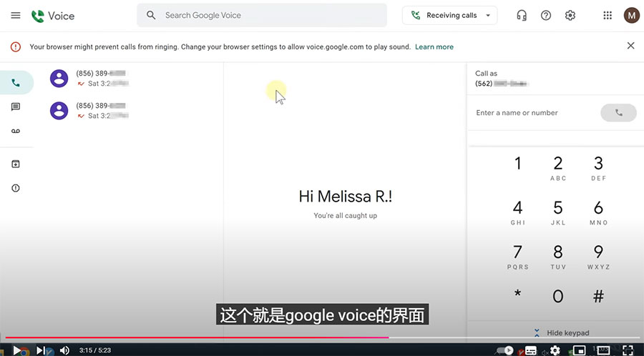Tap the pound key on keypad
This screenshot has width=644, height=356.
[x=598, y=296]
